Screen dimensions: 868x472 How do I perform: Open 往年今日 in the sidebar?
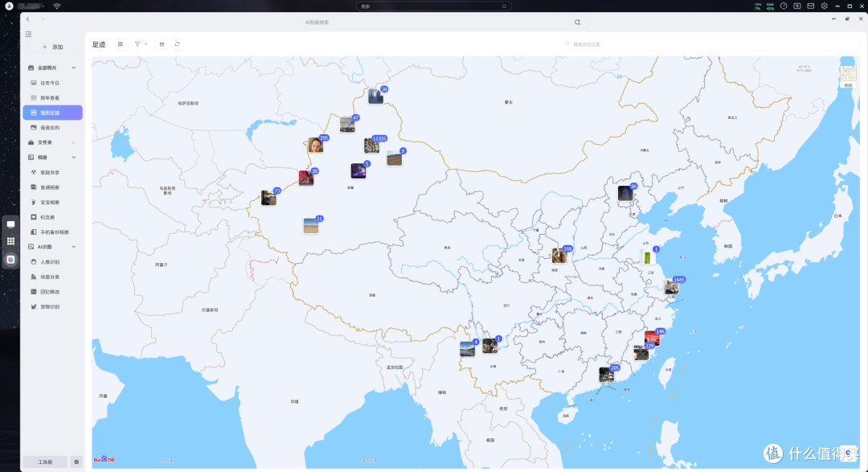click(x=52, y=83)
